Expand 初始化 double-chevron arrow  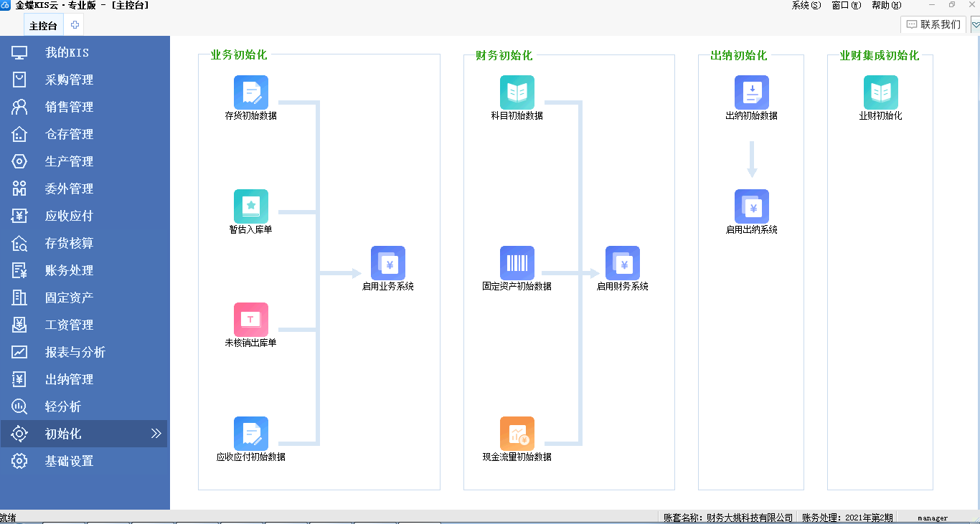tap(156, 434)
